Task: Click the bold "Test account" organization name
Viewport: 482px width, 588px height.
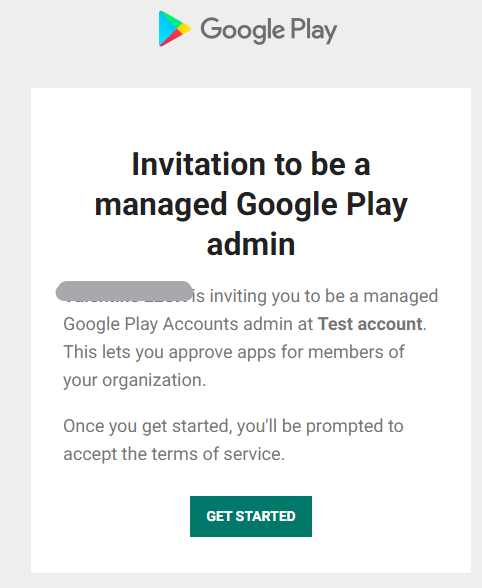Action: pyautogui.click(x=370, y=324)
